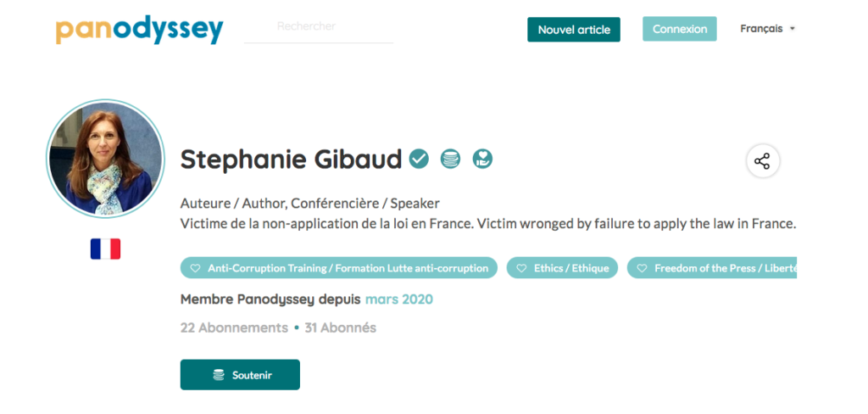Click the share icon button
Image resolution: width=868 pixels, height=414 pixels.
point(762,161)
